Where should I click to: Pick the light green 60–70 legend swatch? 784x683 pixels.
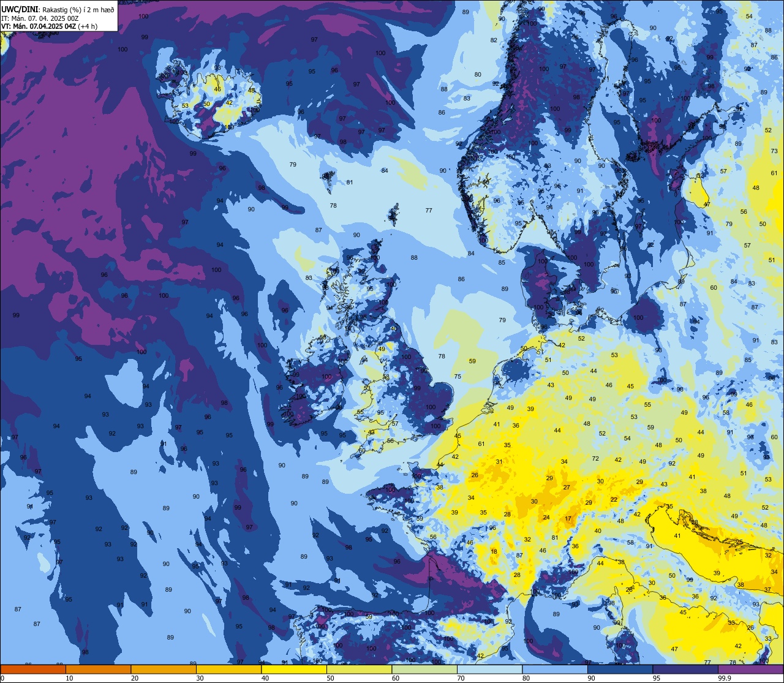[424, 670]
